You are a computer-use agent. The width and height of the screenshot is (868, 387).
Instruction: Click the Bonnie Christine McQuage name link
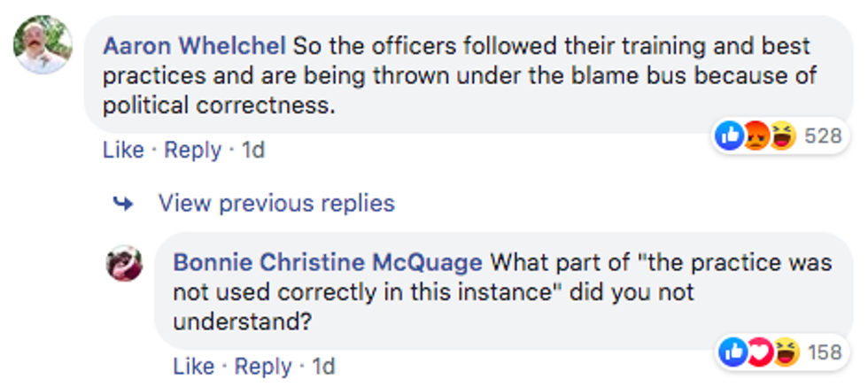pos(328,262)
